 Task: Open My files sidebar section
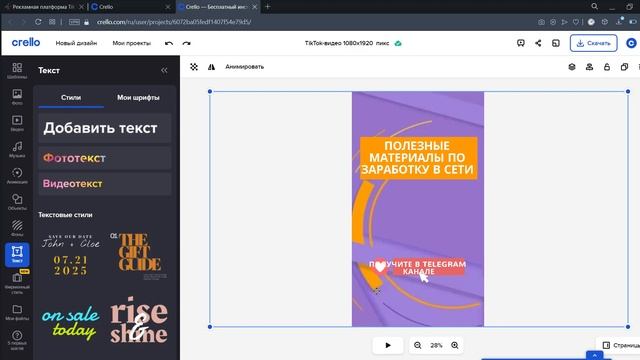click(x=17, y=312)
